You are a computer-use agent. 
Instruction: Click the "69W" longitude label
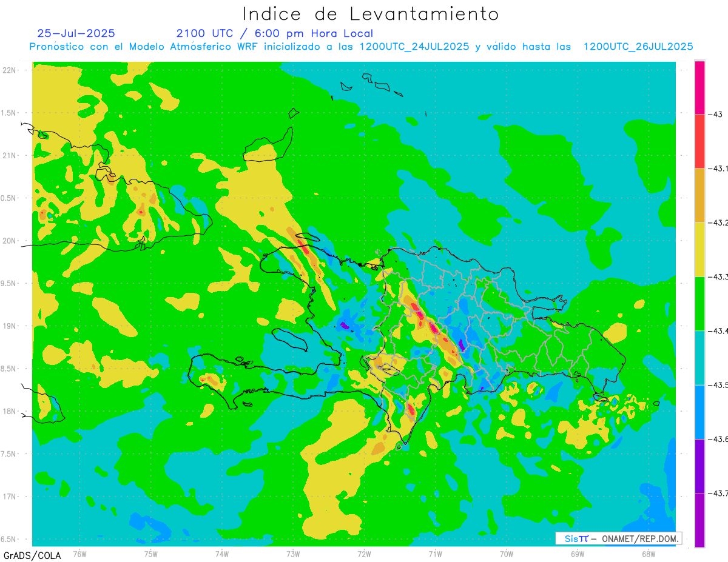pyautogui.click(x=578, y=554)
